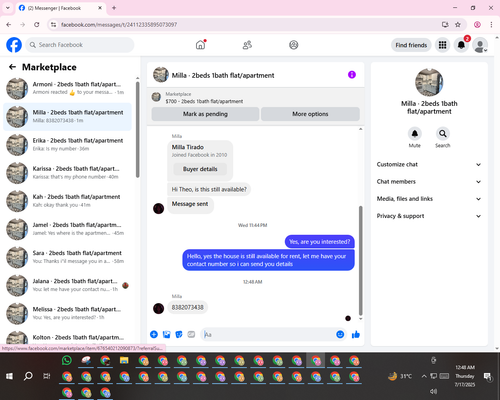Expand Customize chat section

click(x=429, y=164)
